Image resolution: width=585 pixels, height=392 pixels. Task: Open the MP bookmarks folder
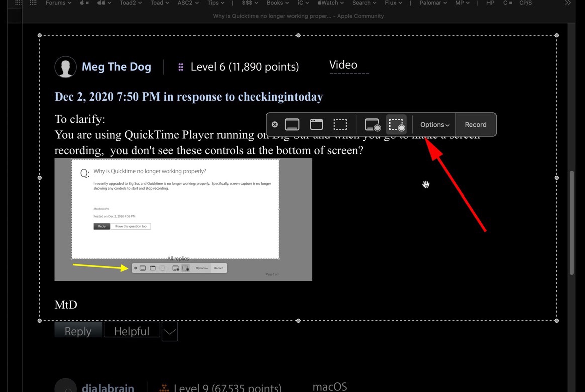(463, 3)
